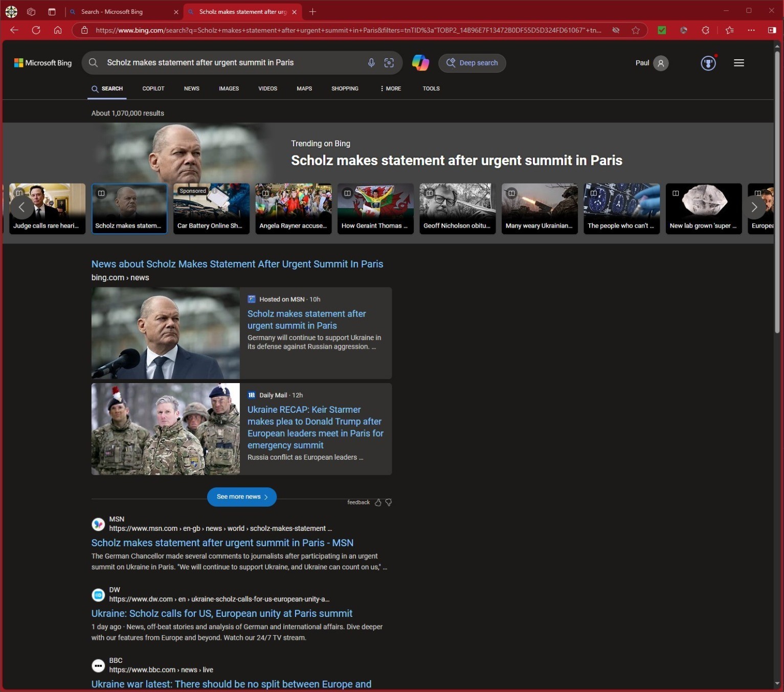The height and width of the screenshot is (692, 784).
Task: Give thumbs up feedback on news
Action: tap(378, 502)
